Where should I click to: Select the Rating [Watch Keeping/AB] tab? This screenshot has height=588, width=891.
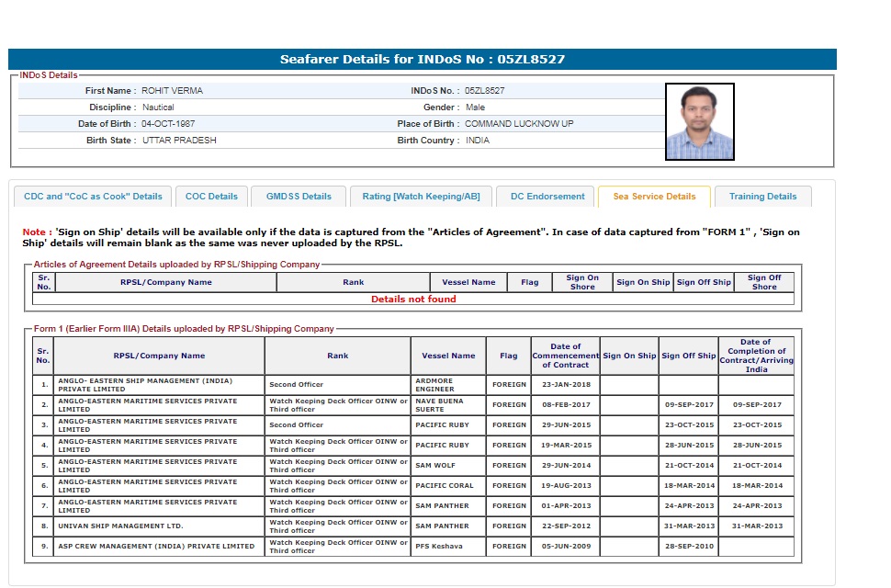(421, 197)
